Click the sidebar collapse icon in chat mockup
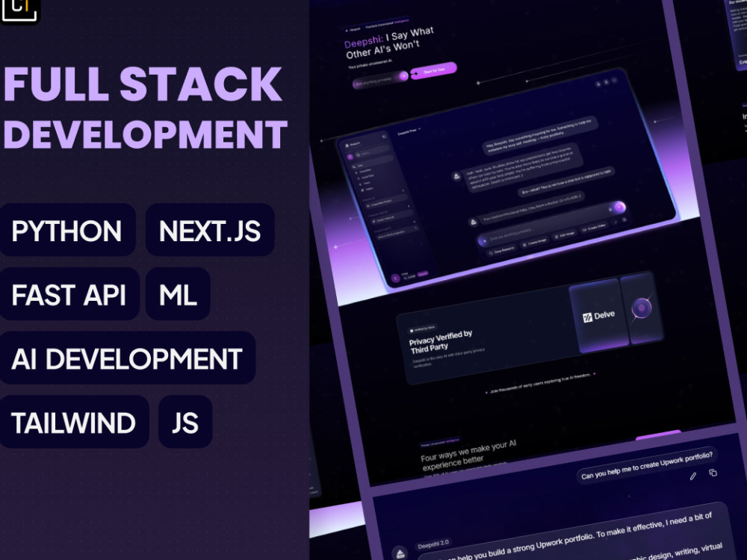The height and width of the screenshot is (560, 747). click(384, 137)
